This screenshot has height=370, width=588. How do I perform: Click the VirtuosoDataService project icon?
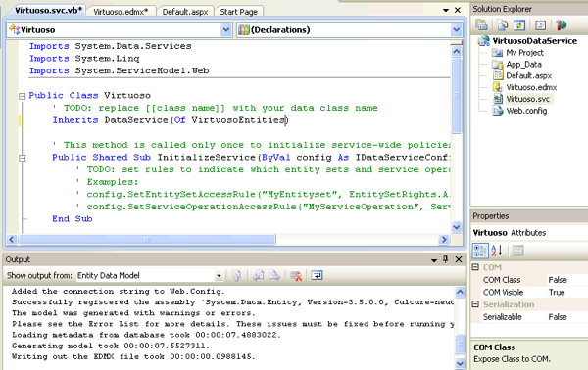[484, 40]
